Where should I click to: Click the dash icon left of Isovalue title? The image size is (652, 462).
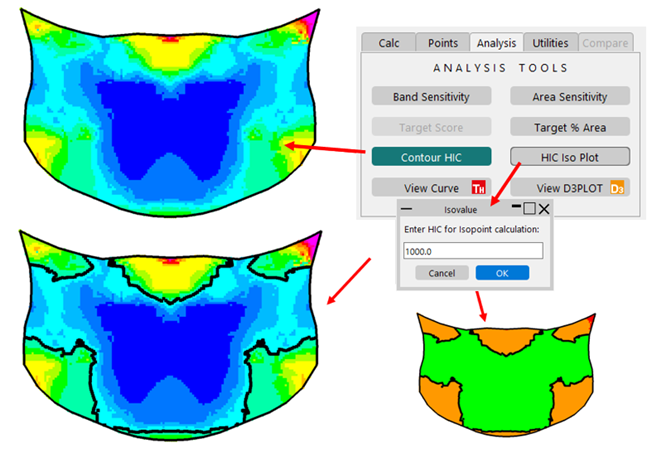pos(408,209)
